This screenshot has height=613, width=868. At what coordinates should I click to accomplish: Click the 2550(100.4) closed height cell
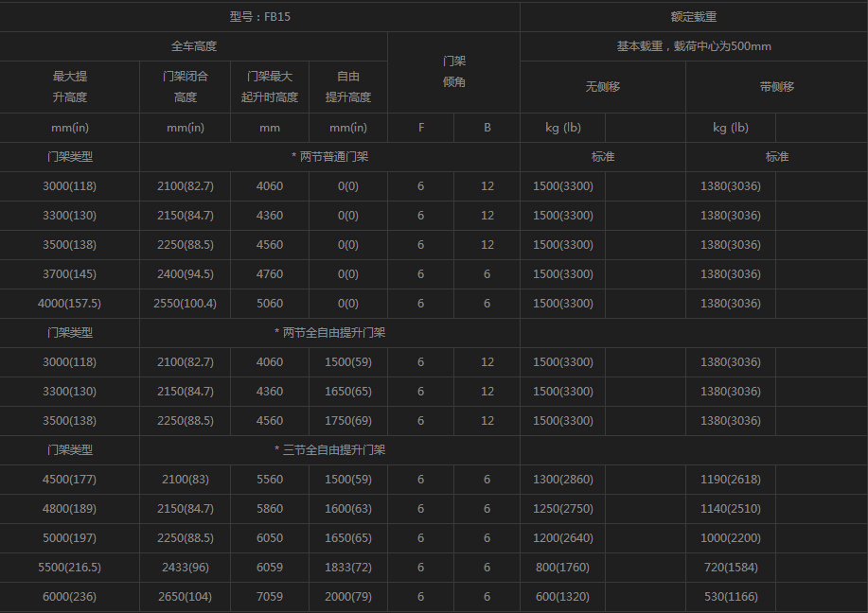tap(186, 304)
